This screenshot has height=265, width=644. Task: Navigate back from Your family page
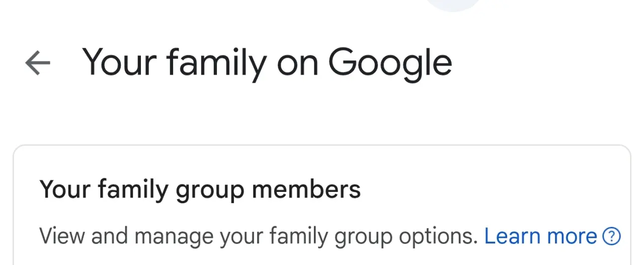click(38, 63)
